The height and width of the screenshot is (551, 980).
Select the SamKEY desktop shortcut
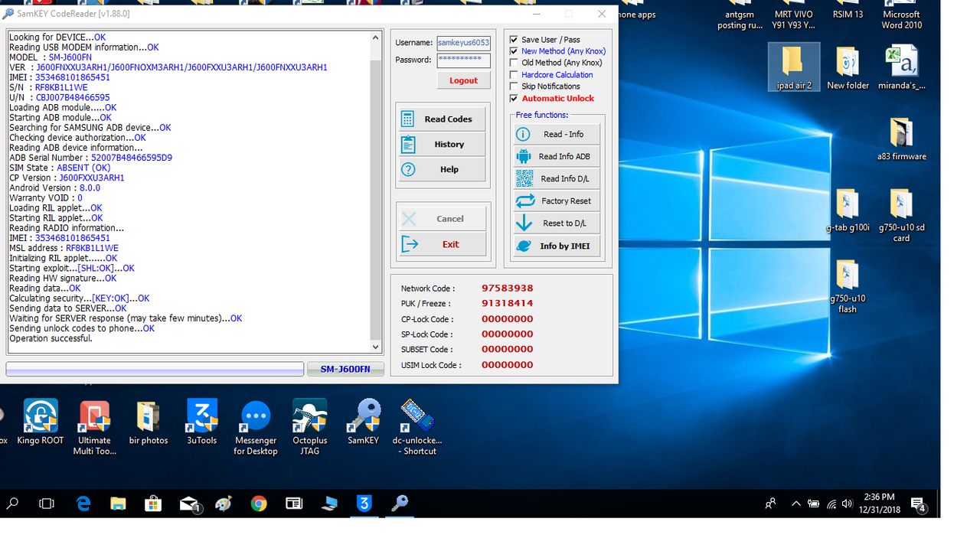(x=364, y=422)
